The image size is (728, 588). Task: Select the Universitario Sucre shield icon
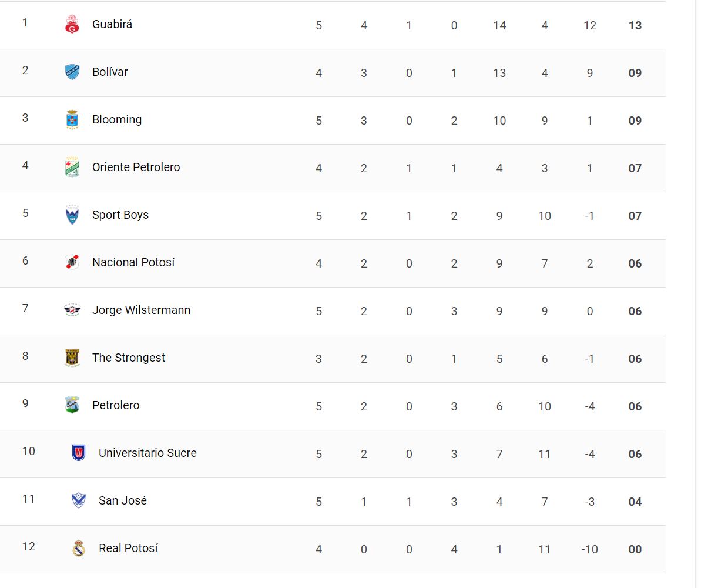tap(78, 453)
